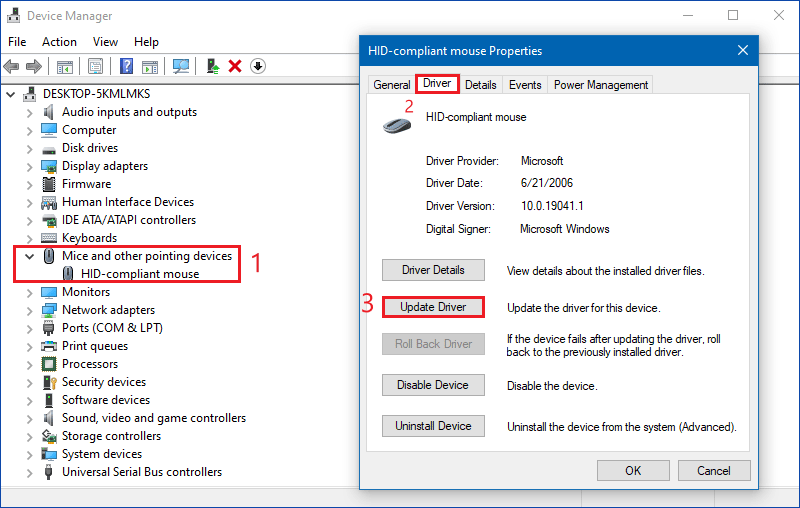Click the driver date 6/21/2006
The image size is (800, 508).
click(546, 183)
